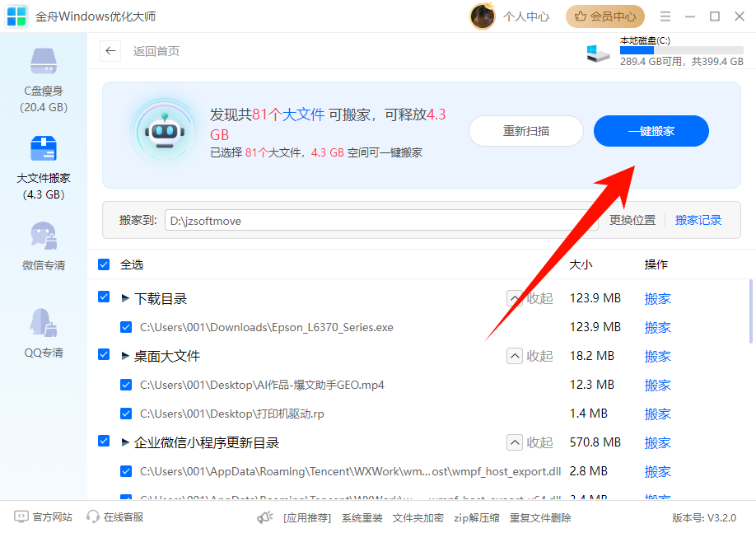Click the back arrow next to 返回首页
Image resolution: width=756 pixels, height=533 pixels.
[x=110, y=51]
